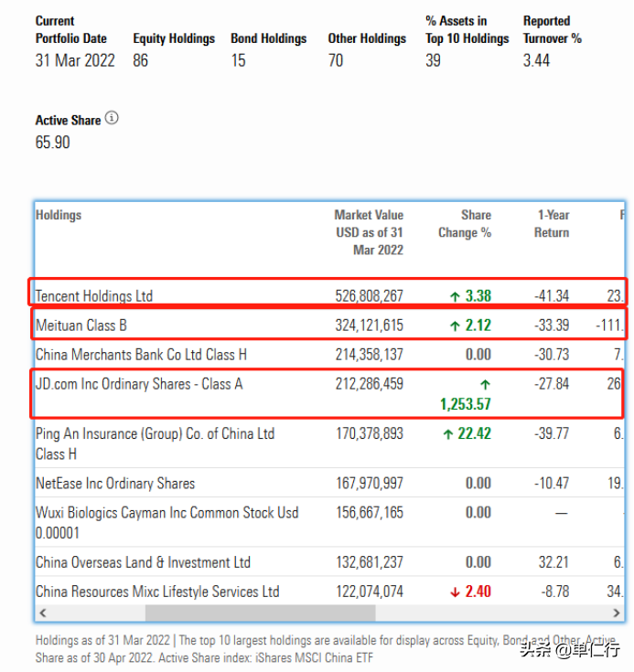Click JD.com share change 1,253.57
This screenshot has height=672, width=634.
(x=466, y=403)
